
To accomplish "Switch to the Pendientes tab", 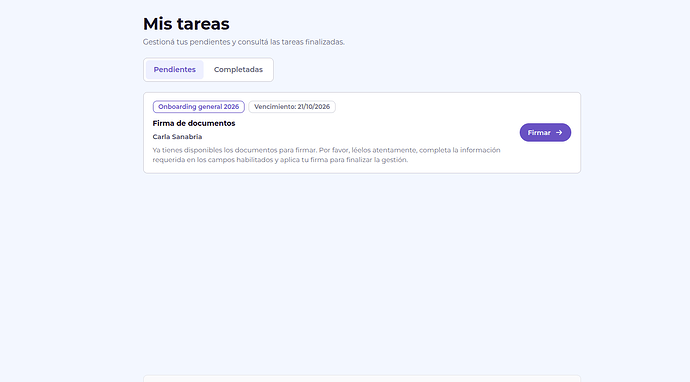I will [174, 70].
